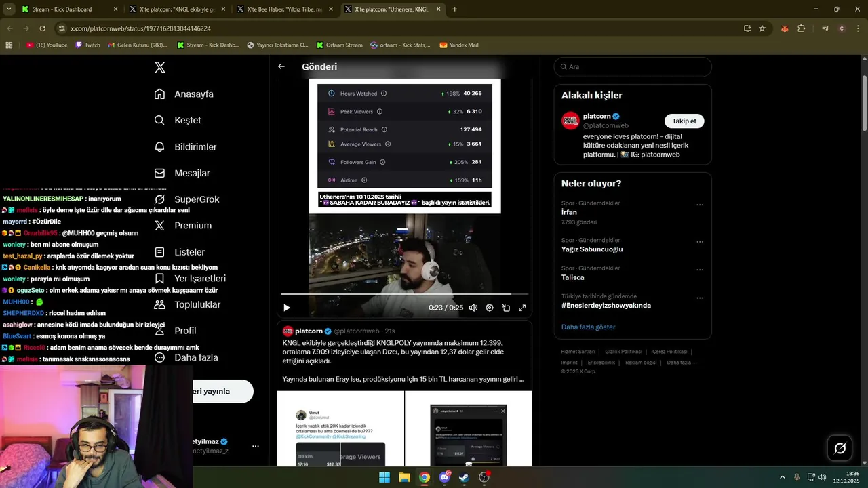Mute the video with the speaker icon
Viewport: 868px width, 488px height.
[473, 308]
